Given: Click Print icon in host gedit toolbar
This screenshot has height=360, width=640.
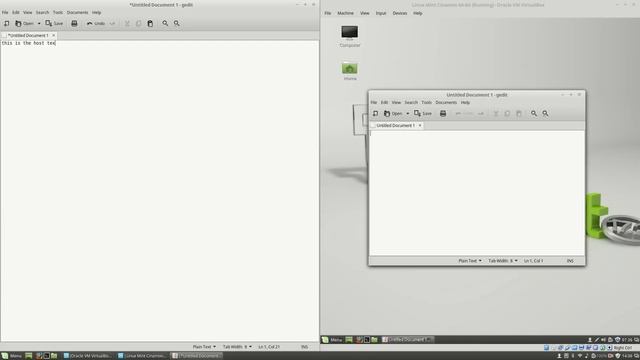Looking at the screenshot, I should tap(74, 23).
